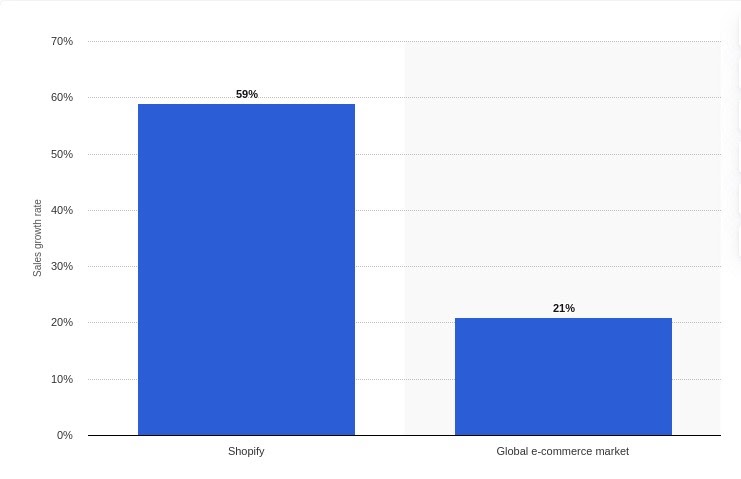Click the 40% gridline between the two bars
The width and height of the screenshot is (741, 479).
(x=405, y=210)
